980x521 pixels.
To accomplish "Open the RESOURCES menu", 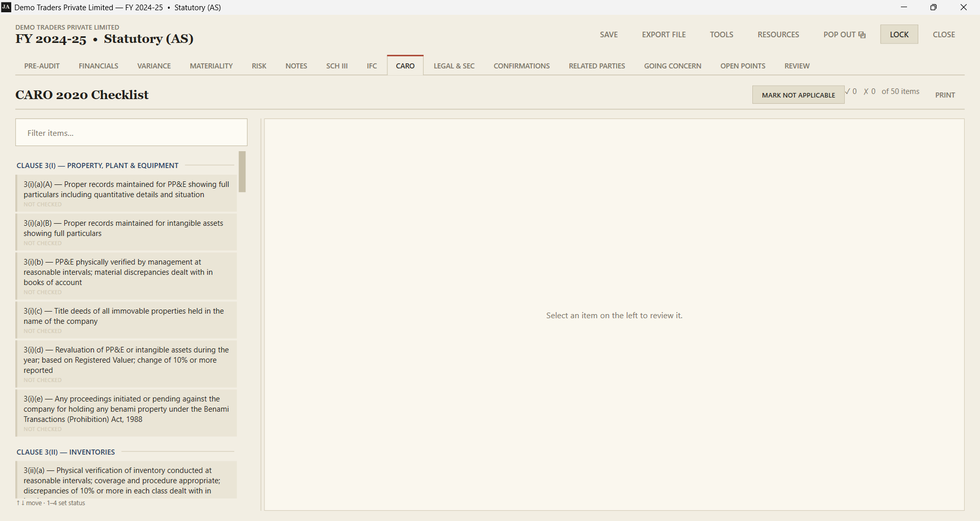I will (778, 34).
